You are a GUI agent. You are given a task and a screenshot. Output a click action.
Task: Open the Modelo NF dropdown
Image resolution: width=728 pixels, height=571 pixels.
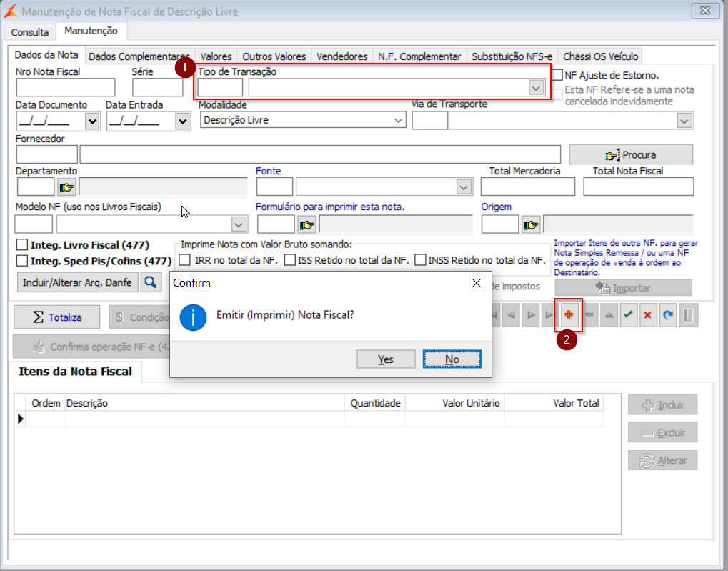point(239,225)
